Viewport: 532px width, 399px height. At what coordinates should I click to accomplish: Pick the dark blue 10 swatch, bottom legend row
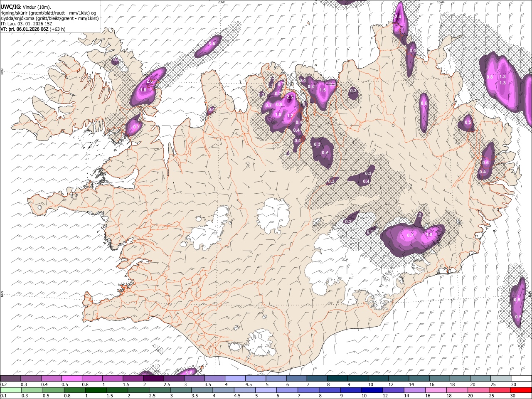coord(372,390)
